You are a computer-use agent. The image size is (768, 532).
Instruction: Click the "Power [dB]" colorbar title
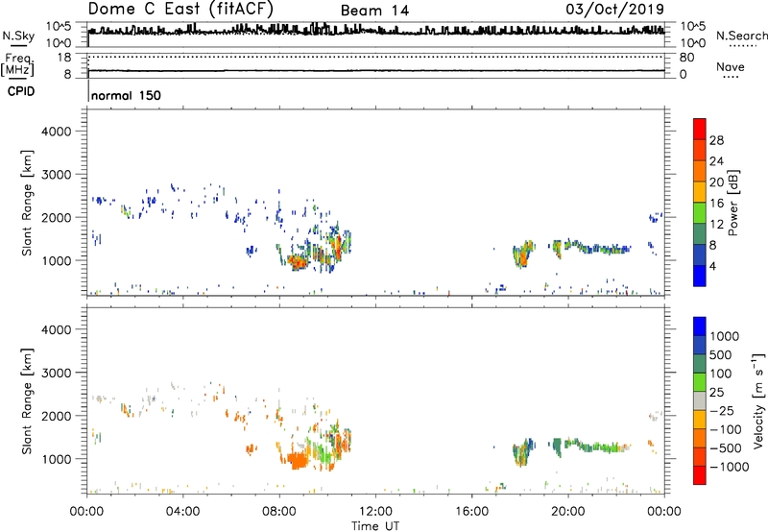(x=732, y=203)
